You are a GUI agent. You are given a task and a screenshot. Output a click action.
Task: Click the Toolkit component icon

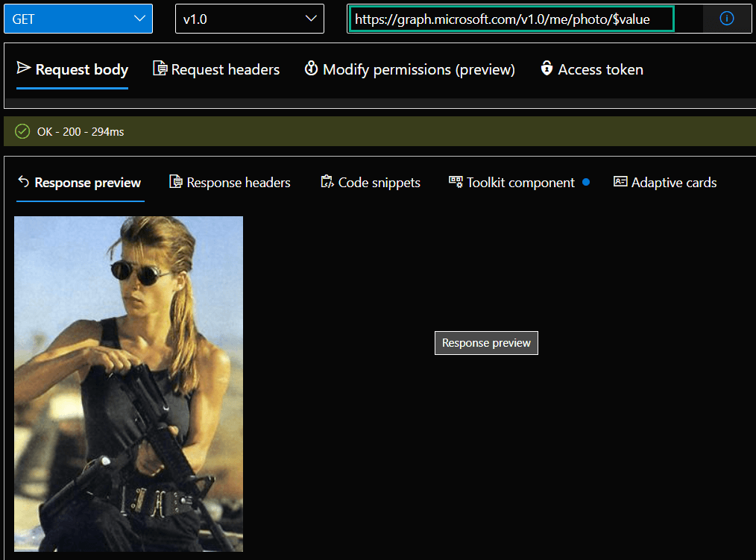click(456, 182)
